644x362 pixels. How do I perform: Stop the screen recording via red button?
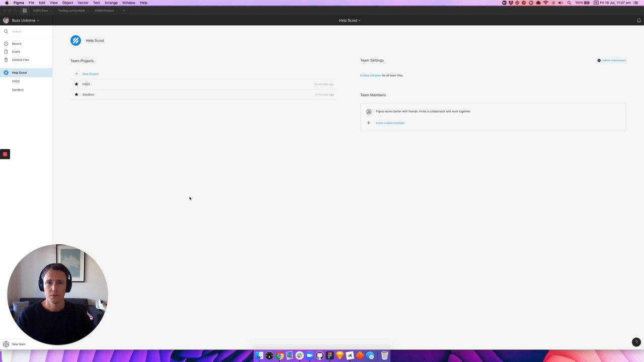(5, 154)
